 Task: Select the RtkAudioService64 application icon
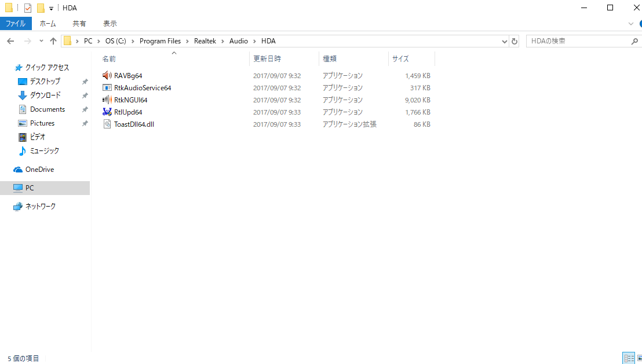107,87
